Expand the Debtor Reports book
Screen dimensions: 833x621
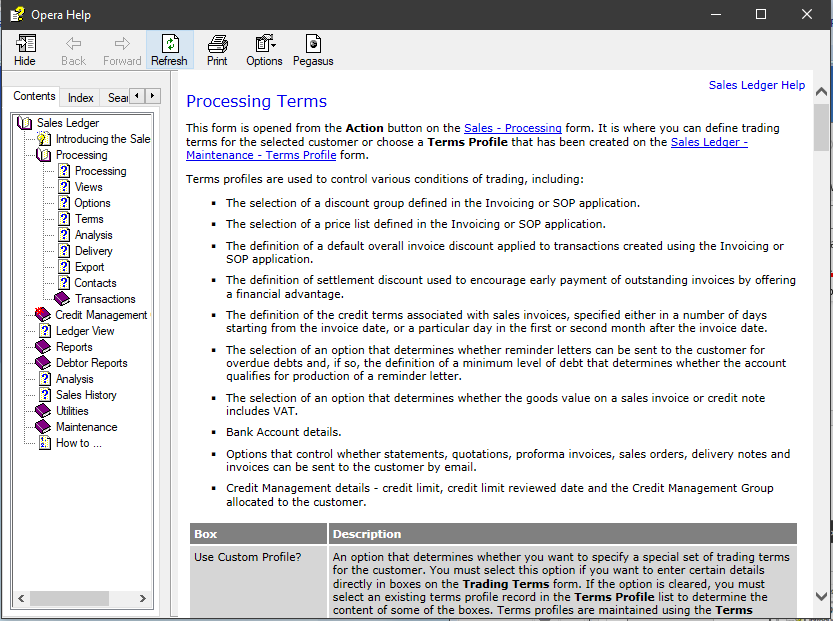click(x=43, y=363)
